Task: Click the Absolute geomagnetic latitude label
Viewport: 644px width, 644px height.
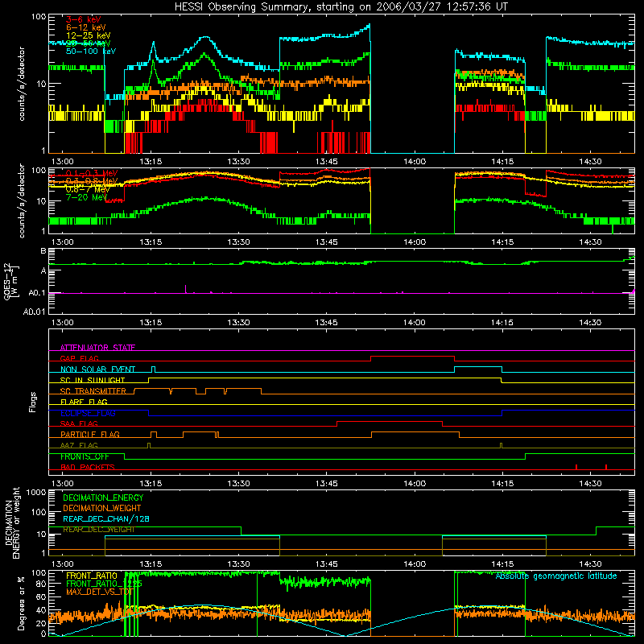Action: (x=556, y=576)
